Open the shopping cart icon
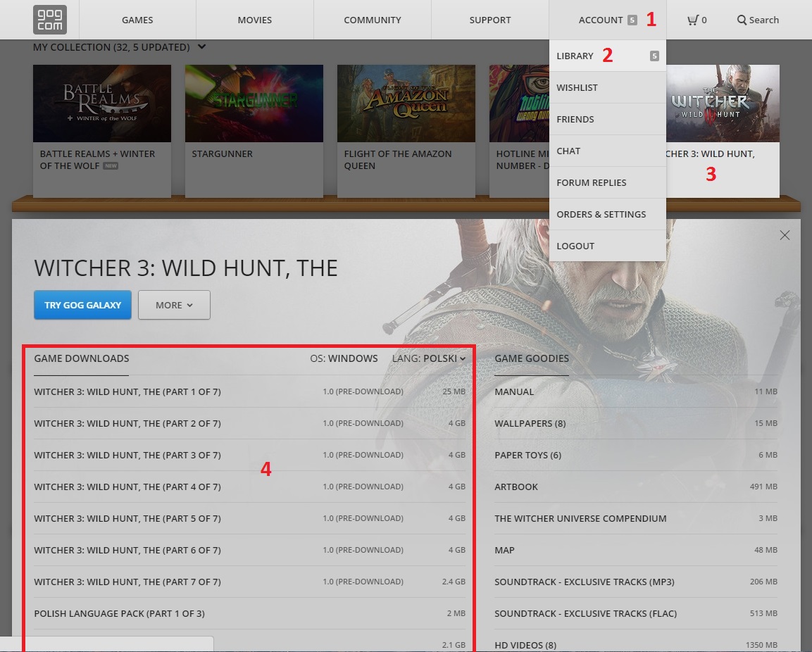Screen dimensions: 812x652 point(692,20)
